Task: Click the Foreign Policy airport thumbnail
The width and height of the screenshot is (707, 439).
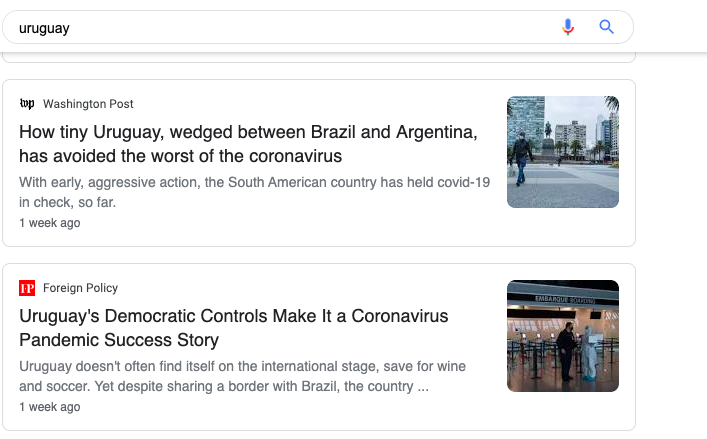Action: tap(562, 336)
